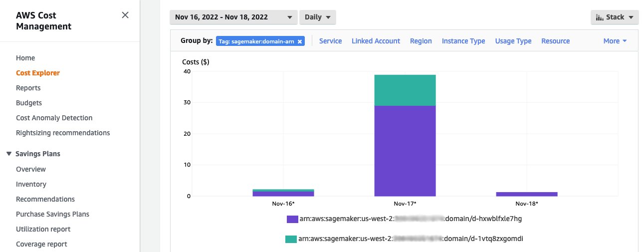Open Savings Plans Recommendations

[x=45, y=199]
